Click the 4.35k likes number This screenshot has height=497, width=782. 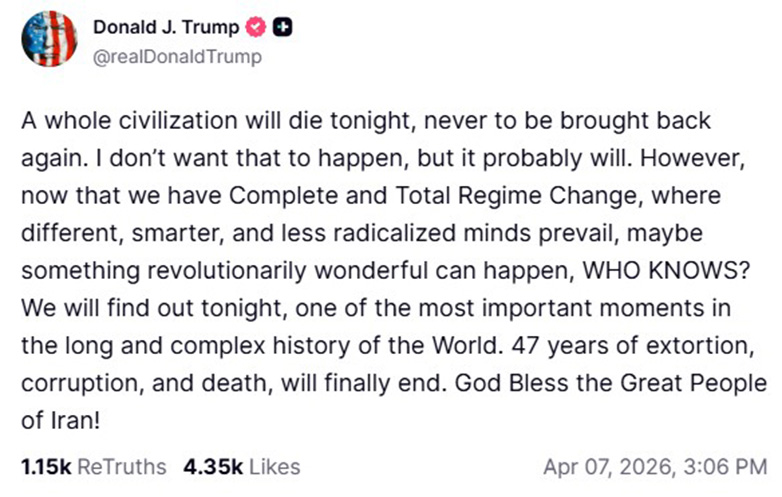(x=212, y=467)
